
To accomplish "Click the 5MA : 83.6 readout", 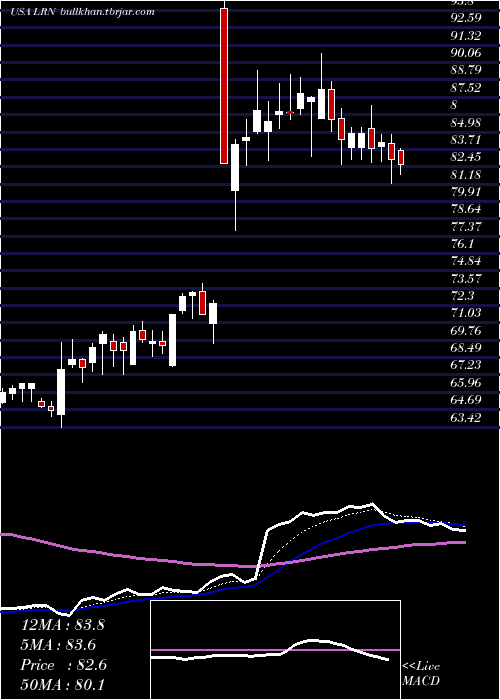I will click(58, 645).
